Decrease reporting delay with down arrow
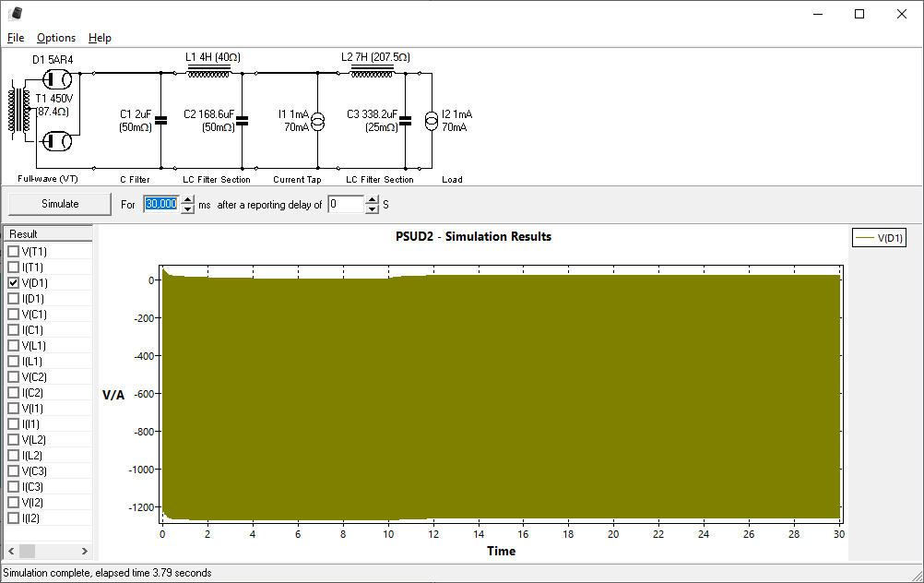The width and height of the screenshot is (924, 583). (x=372, y=208)
